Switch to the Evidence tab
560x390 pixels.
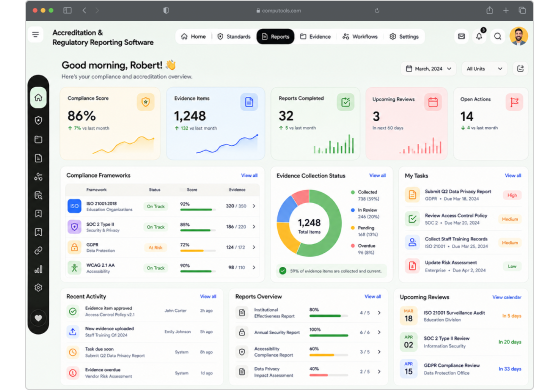pyautogui.click(x=315, y=36)
